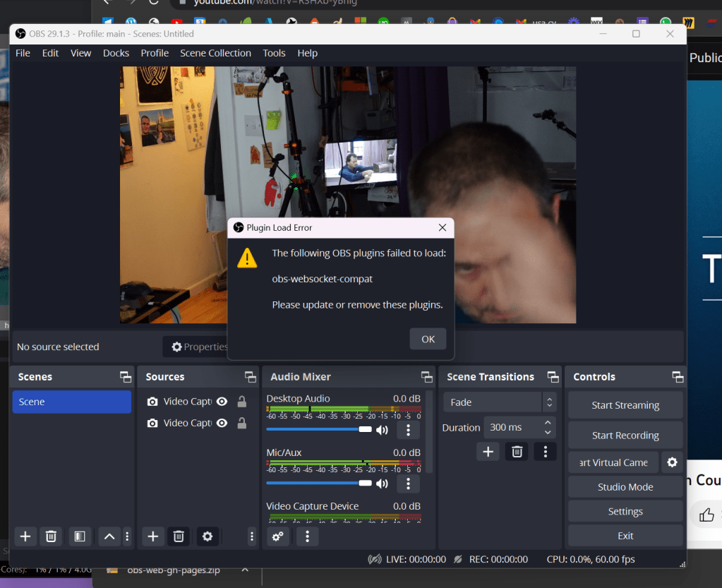This screenshot has width=722, height=588.
Task: Toggle visibility of second Video Capture source
Action: click(x=222, y=423)
